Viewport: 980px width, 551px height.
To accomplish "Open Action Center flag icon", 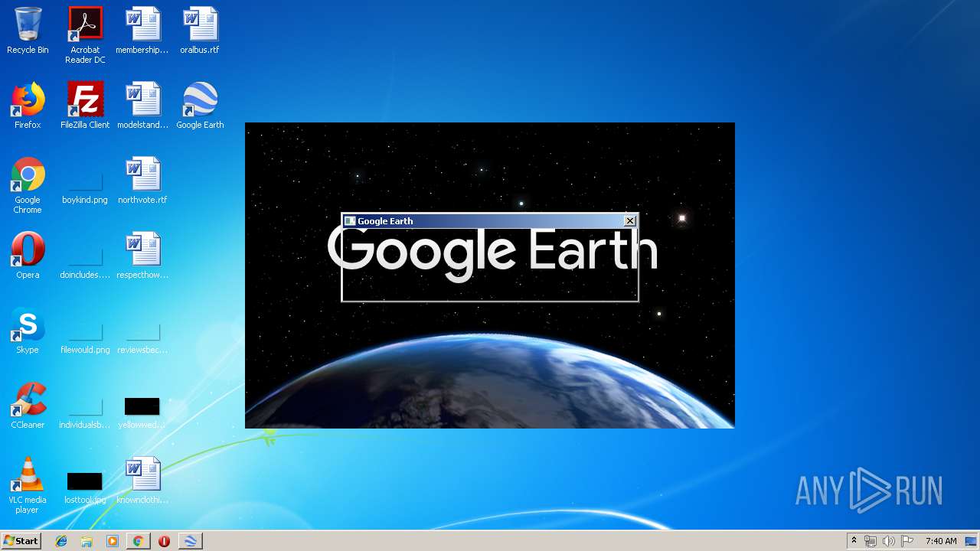I will [906, 541].
